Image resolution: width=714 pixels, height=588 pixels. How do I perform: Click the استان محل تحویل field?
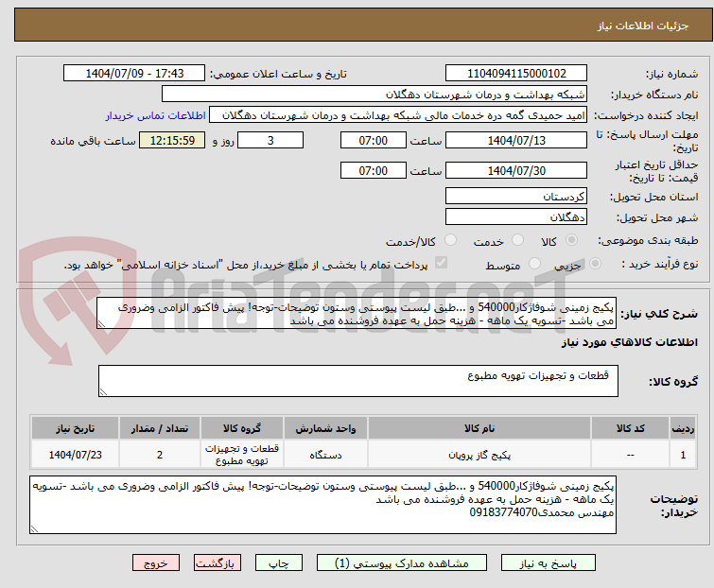point(515,197)
